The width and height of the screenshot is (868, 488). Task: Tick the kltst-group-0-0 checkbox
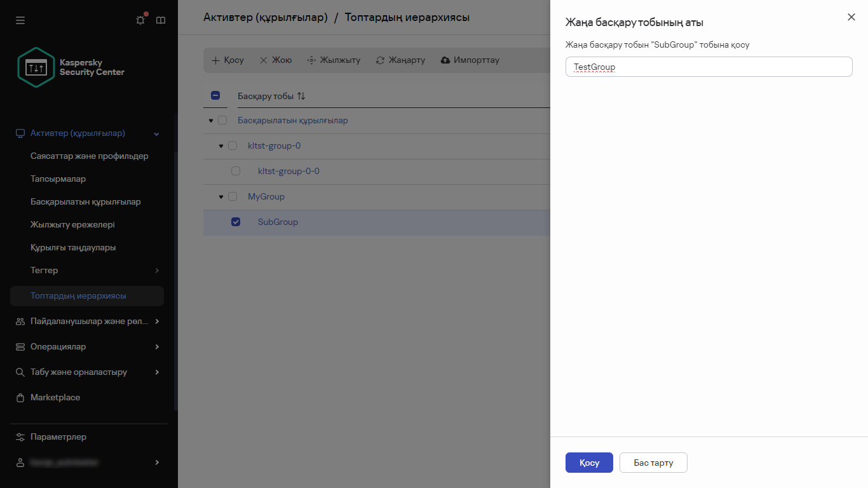236,171
